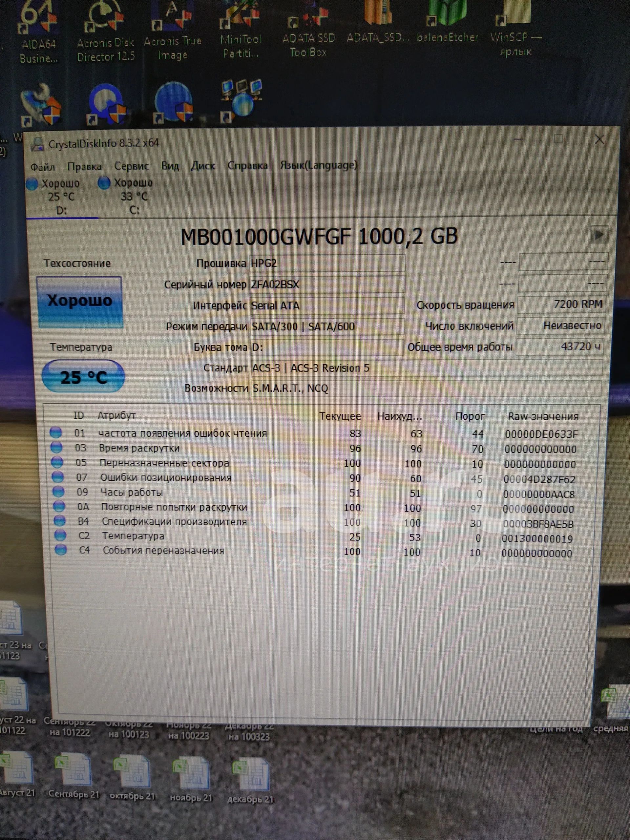Click the Атрибут column header
This screenshot has width=630, height=840.
click(116, 415)
